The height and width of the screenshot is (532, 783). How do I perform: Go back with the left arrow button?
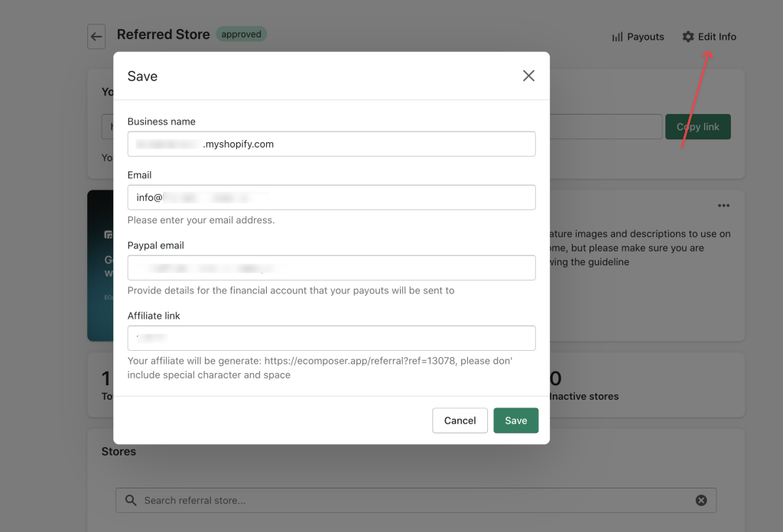pyautogui.click(x=96, y=37)
